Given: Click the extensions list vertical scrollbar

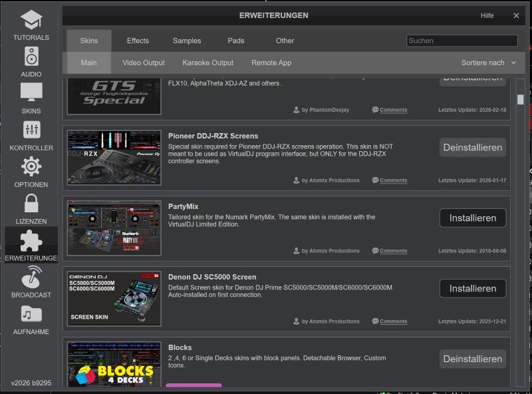Looking at the screenshot, I should click(x=520, y=100).
